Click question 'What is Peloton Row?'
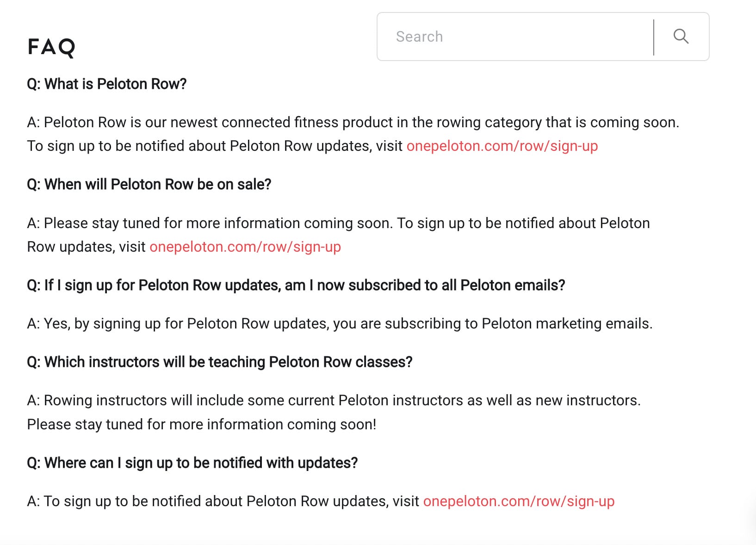This screenshot has height=545, width=756. click(x=107, y=84)
